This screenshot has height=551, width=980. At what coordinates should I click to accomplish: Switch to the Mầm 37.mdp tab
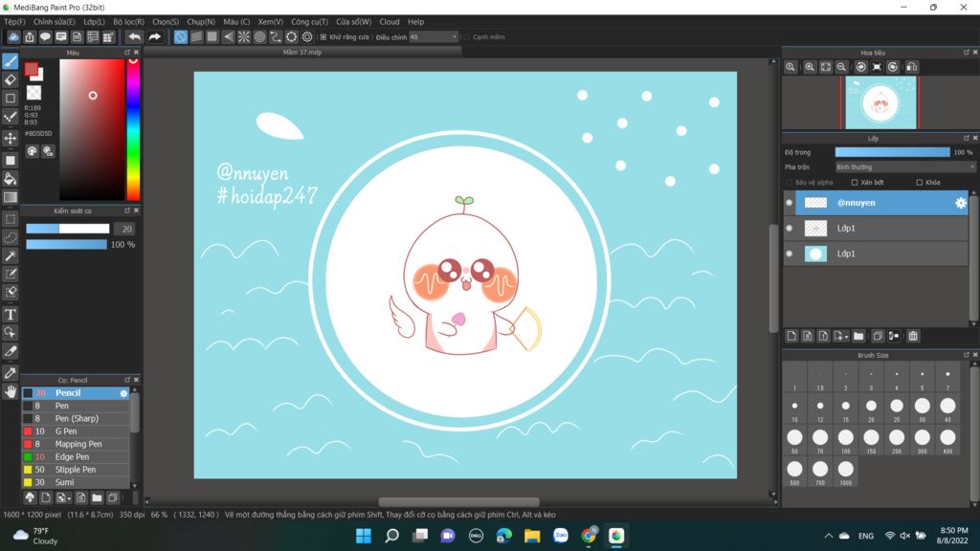point(302,53)
